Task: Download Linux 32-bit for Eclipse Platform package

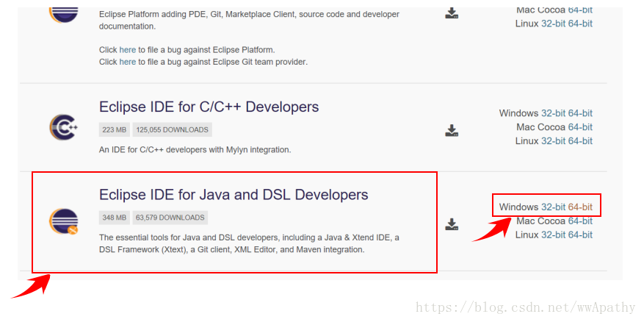Action: (x=553, y=24)
